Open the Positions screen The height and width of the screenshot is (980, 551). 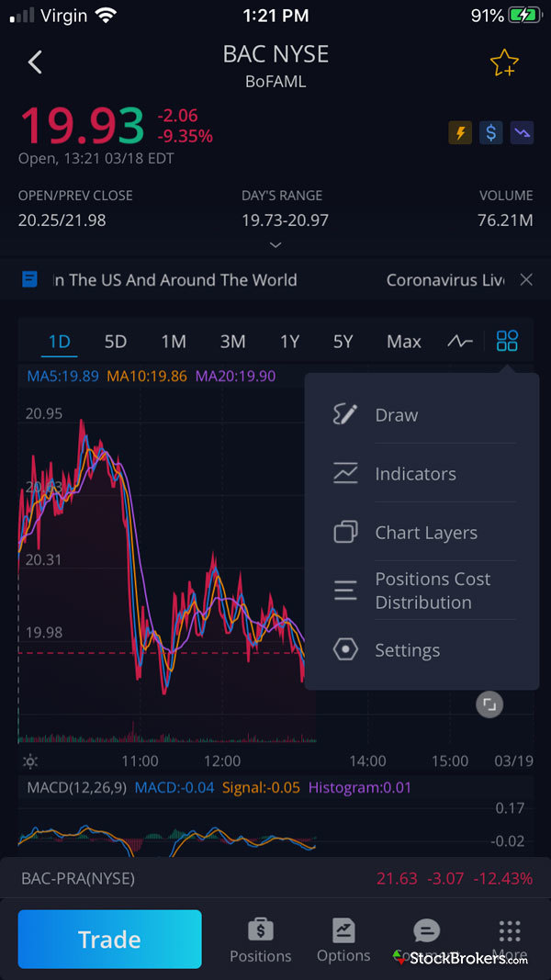(261, 939)
